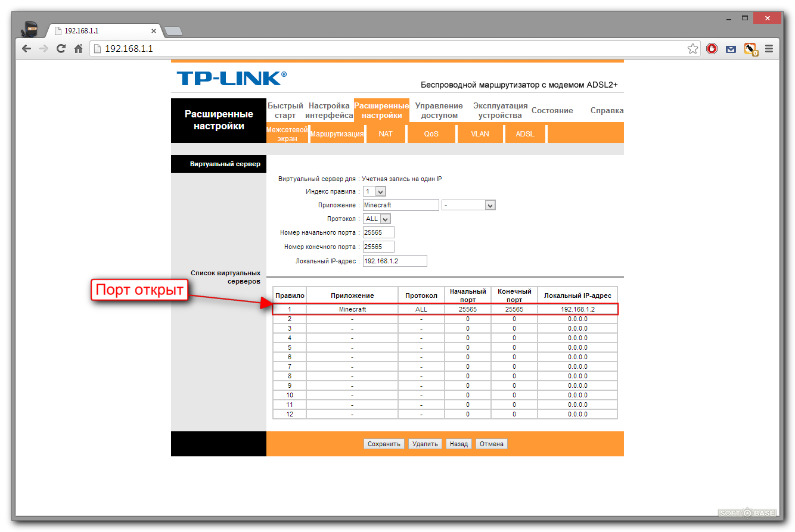Click the address bar showing 192.168.1.1
795x532 pixels.
[x=393, y=49]
